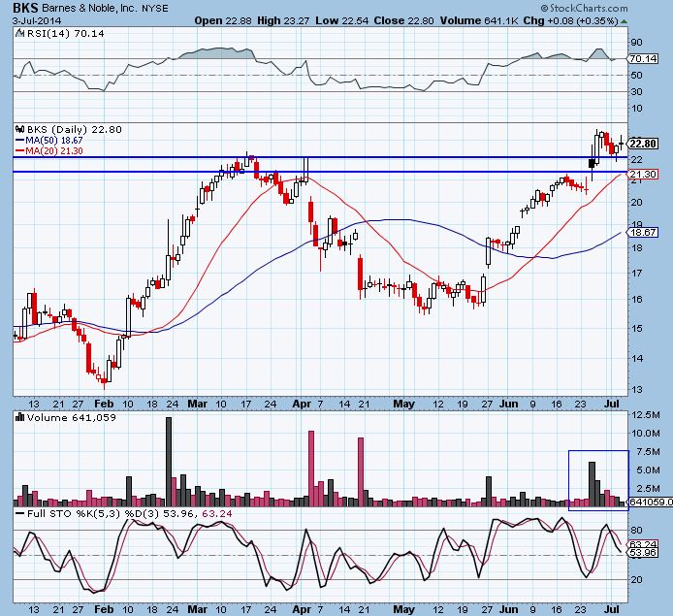Select the Barnes & Noble, Inc. company name

[90, 8]
